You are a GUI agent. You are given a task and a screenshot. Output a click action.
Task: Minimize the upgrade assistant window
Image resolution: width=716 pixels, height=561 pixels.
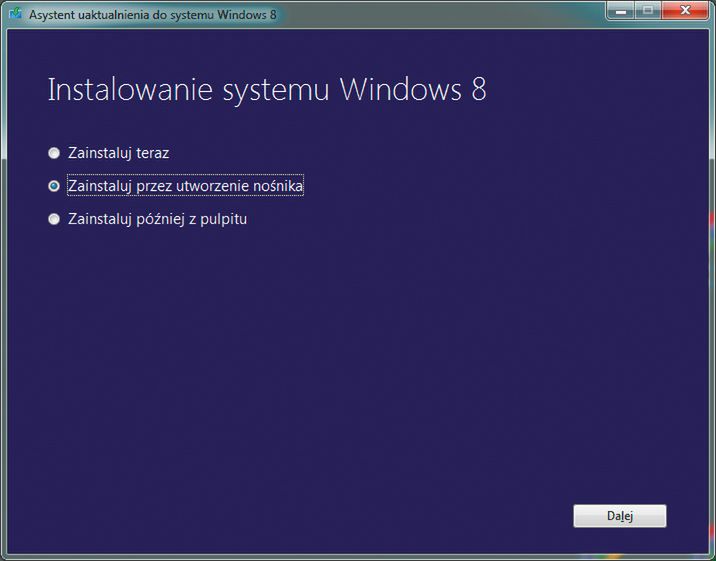pos(620,10)
